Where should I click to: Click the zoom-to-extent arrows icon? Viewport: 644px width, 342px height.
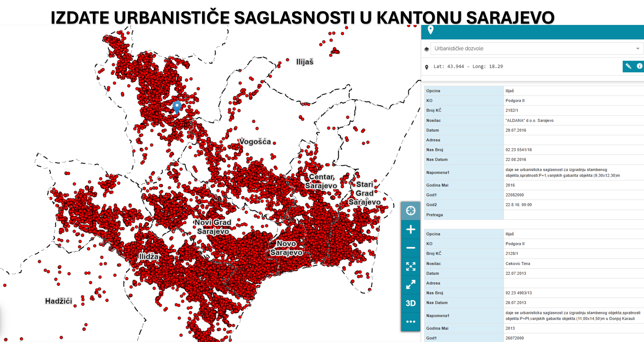coord(411,266)
